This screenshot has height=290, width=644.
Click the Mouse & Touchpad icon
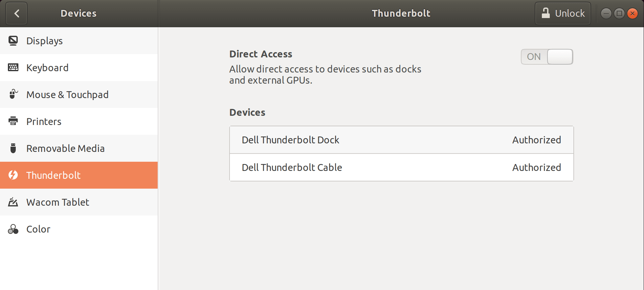pos(13,94)
